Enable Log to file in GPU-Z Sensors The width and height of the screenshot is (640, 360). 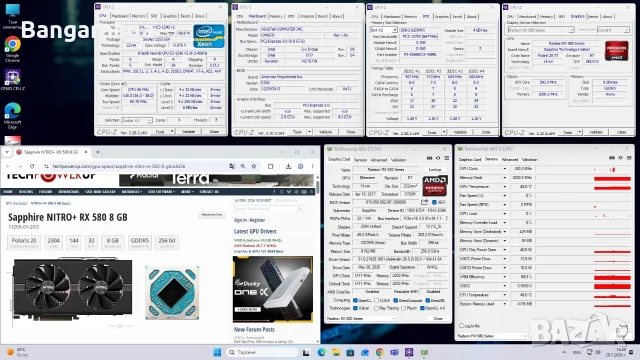click(x=462, y=325)
